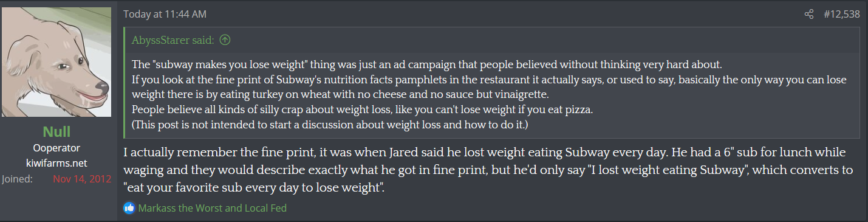Image resolution: width=868 pixels, height=222 pixels.
Task: Click the 'kiwifarms.net' text under the username
Action: coord(56,164)
